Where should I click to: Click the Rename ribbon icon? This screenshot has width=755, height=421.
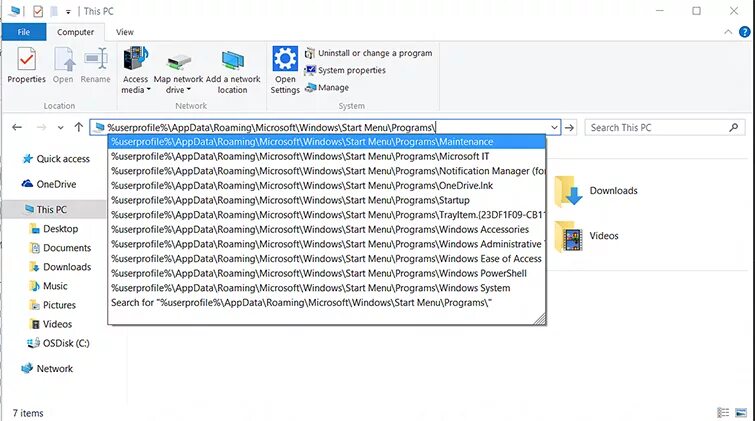click(95, 66)
